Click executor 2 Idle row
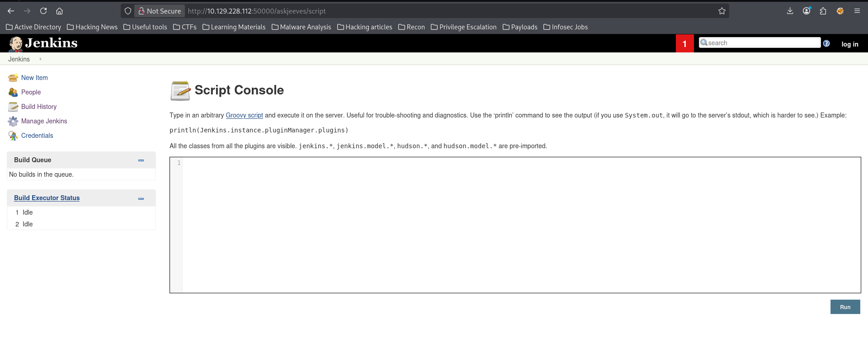Screen dimensions: 868x338 tap(81, 224)
